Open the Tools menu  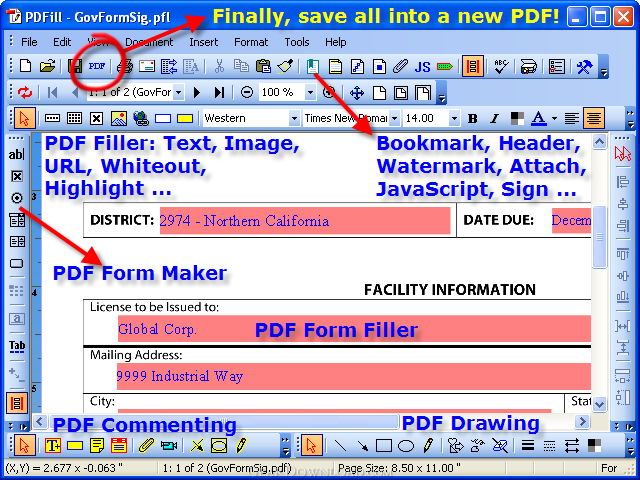pyautogui.click(x=297, y=42)
